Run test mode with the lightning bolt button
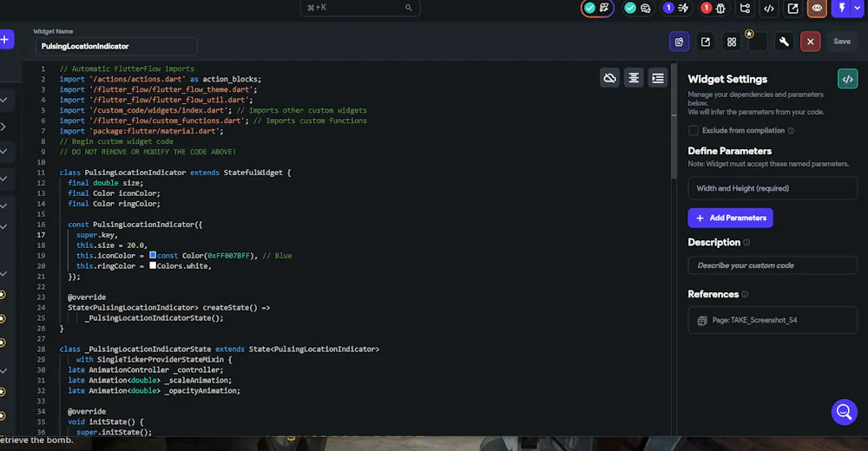Screen dimensions: 868x451 (841, 9)
